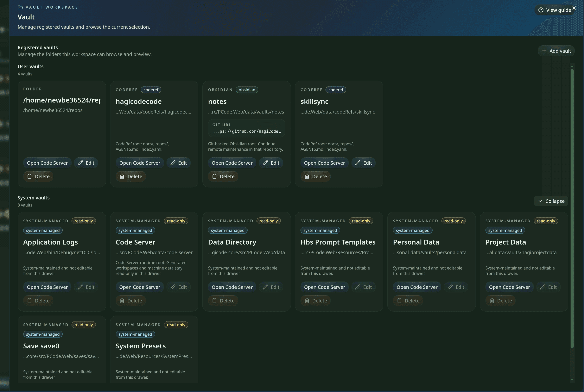584x392 pixels.
Task: Open Code Server for notes vault
Action: 232,163
